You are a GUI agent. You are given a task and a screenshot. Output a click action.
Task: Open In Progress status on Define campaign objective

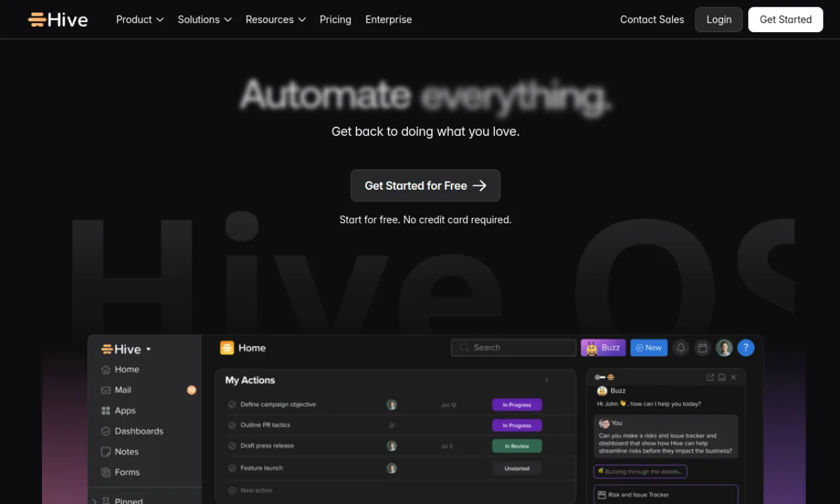pos(517,405)
